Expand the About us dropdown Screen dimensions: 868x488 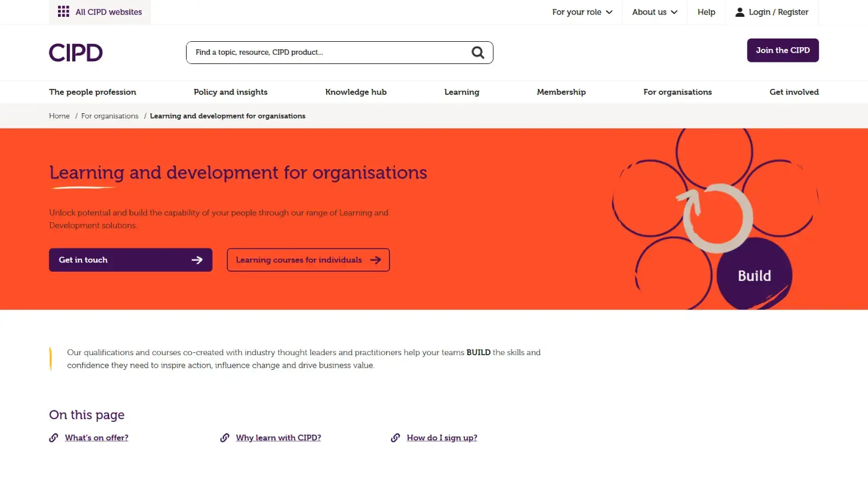pyautogui.click(x=655, y=12)
